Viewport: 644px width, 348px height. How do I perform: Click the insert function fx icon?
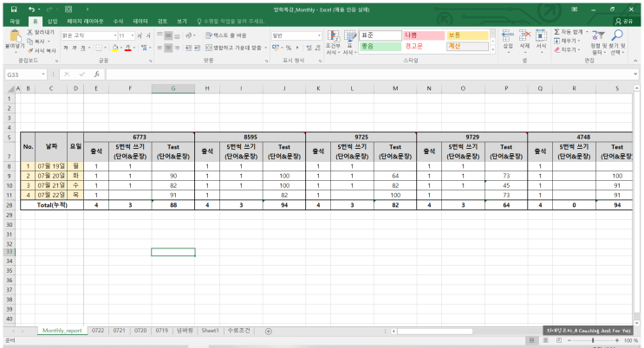[x=97, y=74]
